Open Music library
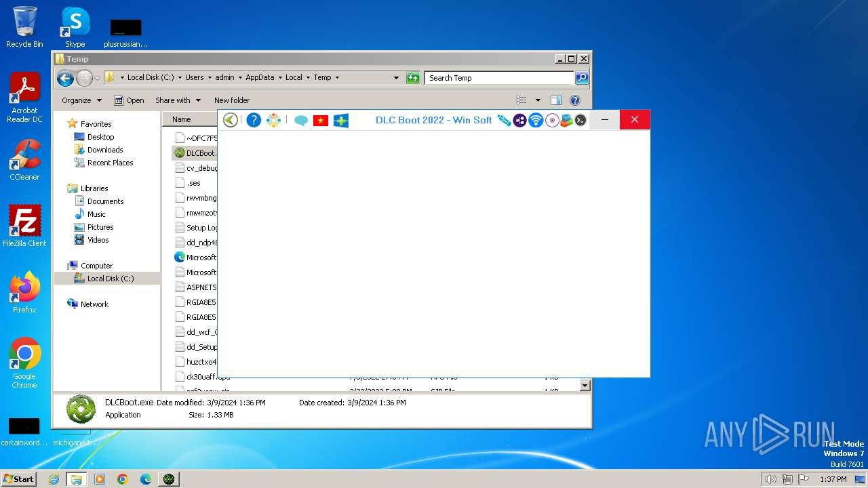 click(96, 214)
